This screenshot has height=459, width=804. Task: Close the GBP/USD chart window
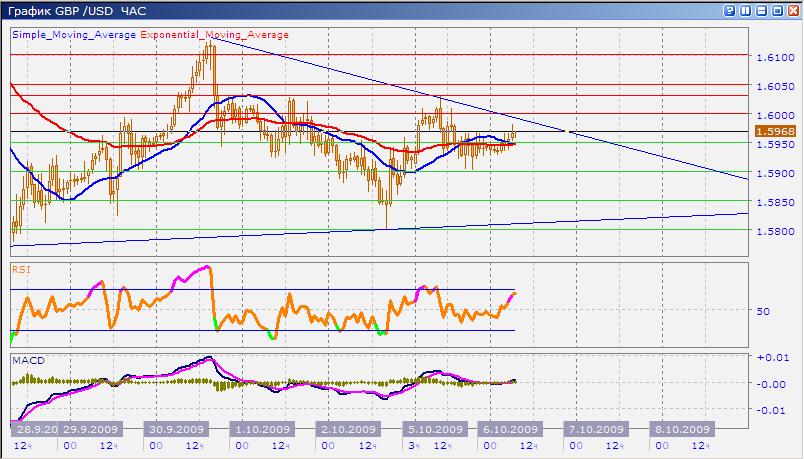click(x=792, y=9)
